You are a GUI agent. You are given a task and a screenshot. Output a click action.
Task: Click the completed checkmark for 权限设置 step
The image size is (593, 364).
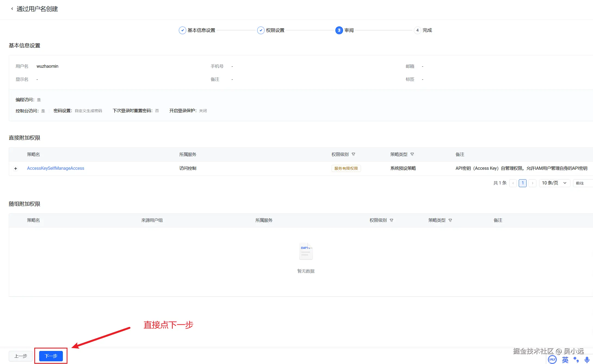(x=261, y=30)
